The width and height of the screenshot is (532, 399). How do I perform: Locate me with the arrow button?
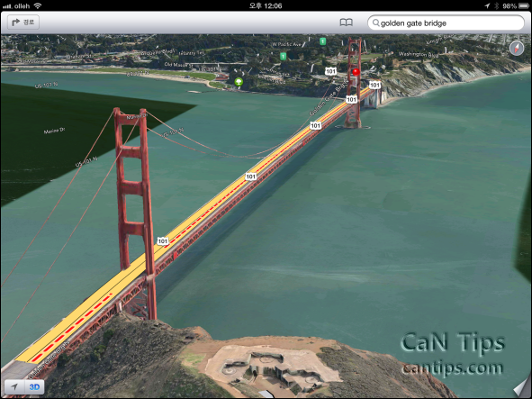pos(14,386)
